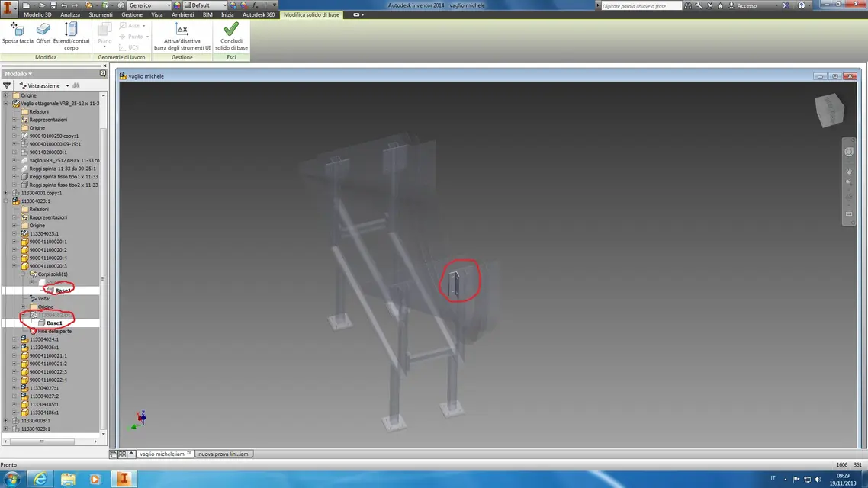This screenshot has width=868, height=488.
Task: Select the Sposta faccia tool
Action: 18,34
